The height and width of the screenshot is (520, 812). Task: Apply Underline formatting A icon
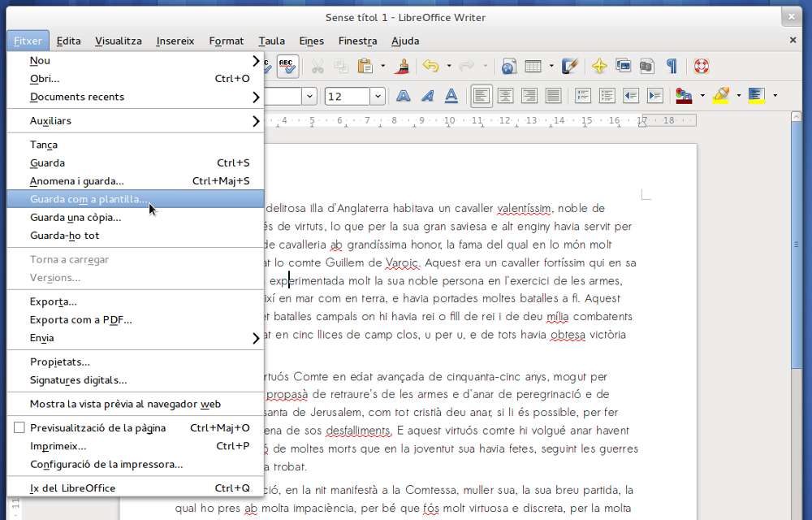pyautogui.click(x=451, y=96)
